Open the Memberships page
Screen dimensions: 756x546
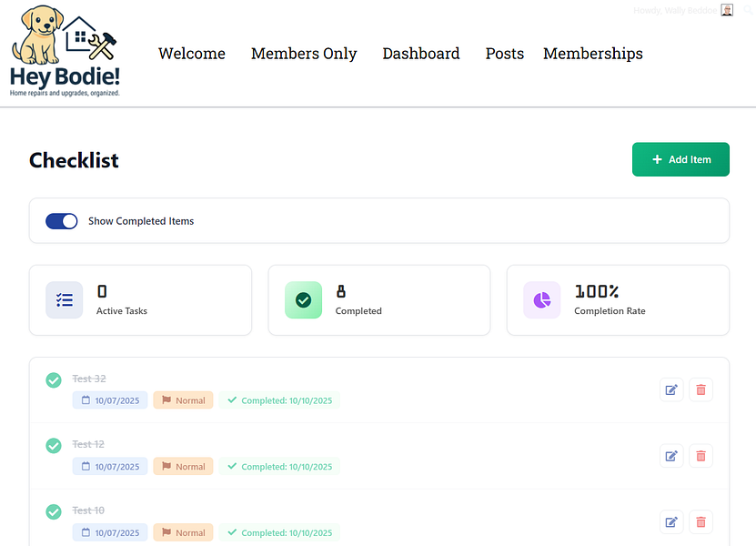(592, 54)
